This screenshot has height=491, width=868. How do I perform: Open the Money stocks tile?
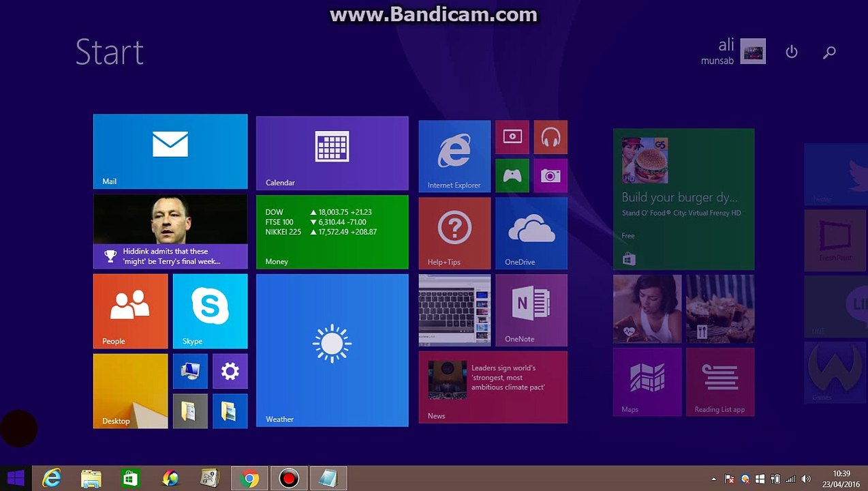(332, 232)
